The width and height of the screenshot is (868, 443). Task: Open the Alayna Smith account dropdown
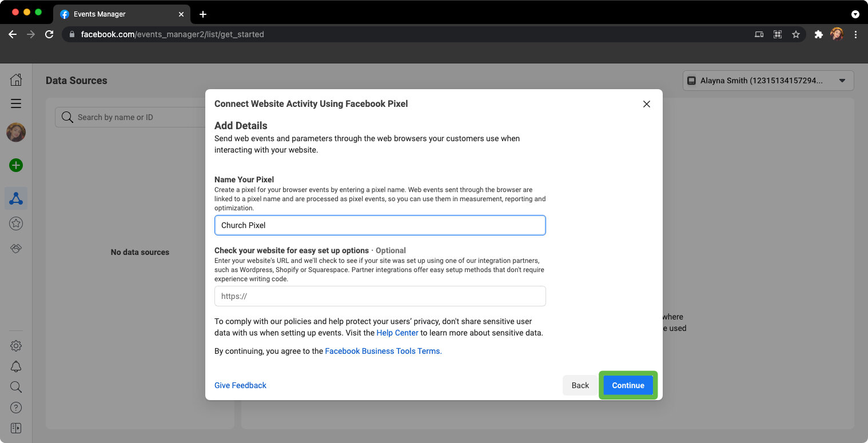tap(768, 81)
